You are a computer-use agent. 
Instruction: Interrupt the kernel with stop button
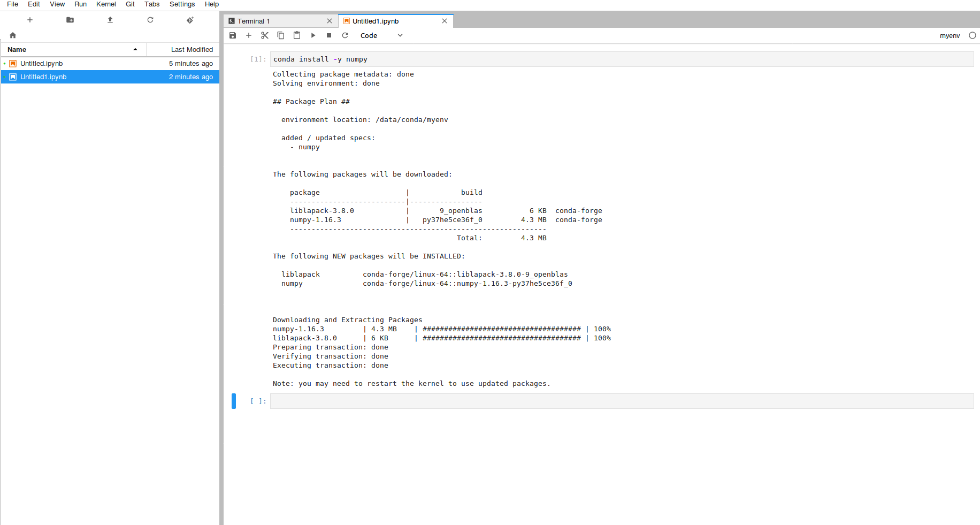329,35
